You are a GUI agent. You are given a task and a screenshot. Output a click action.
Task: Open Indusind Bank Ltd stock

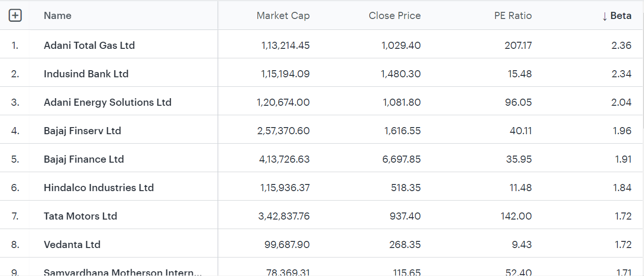tap(86, 74)
